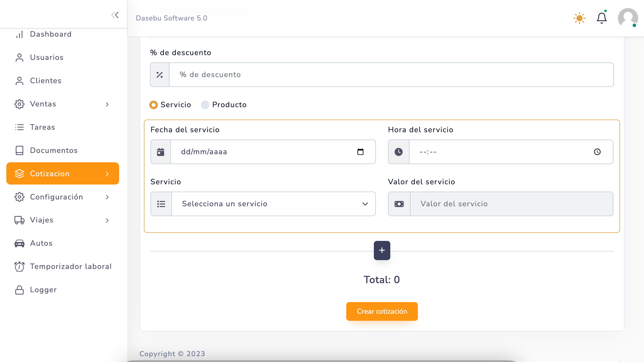Click the Dasebu Software 5.0 title
This screenshot has height=362, width=644.
[x=171, y=18]
